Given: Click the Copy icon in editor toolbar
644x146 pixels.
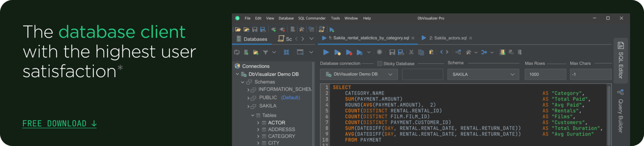Looking at the screenshot, I should coord(421,52).
